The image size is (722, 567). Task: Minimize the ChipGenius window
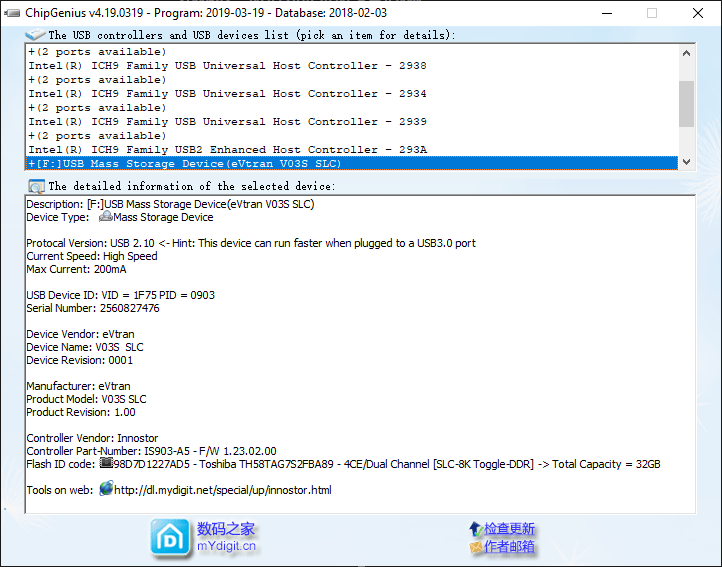pyautogui.click(x=607, y=13)
